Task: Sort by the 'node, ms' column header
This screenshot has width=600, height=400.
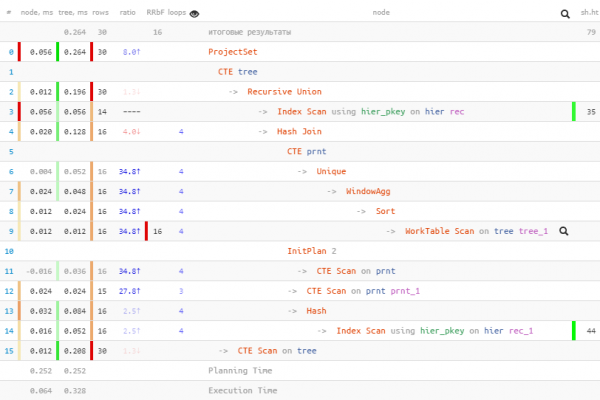Action: [x=38, y=14]
